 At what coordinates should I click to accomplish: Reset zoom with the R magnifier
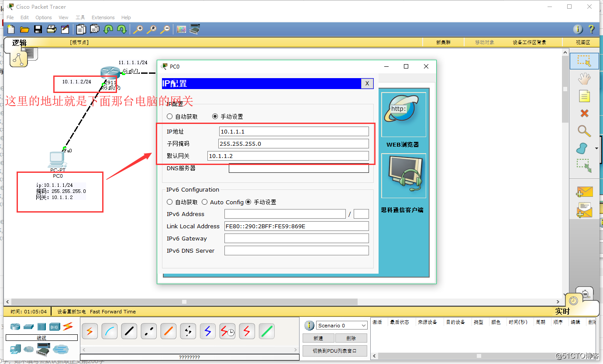click(152, 29)
